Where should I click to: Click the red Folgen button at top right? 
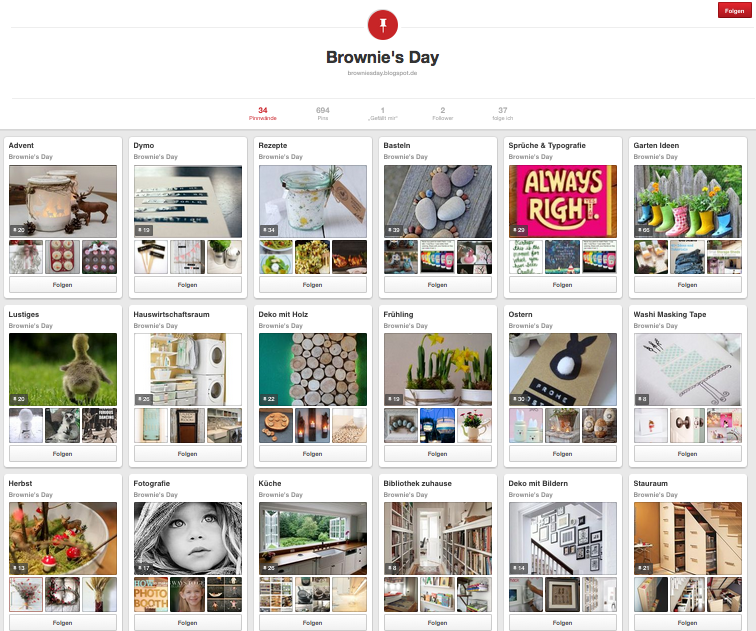734,11
